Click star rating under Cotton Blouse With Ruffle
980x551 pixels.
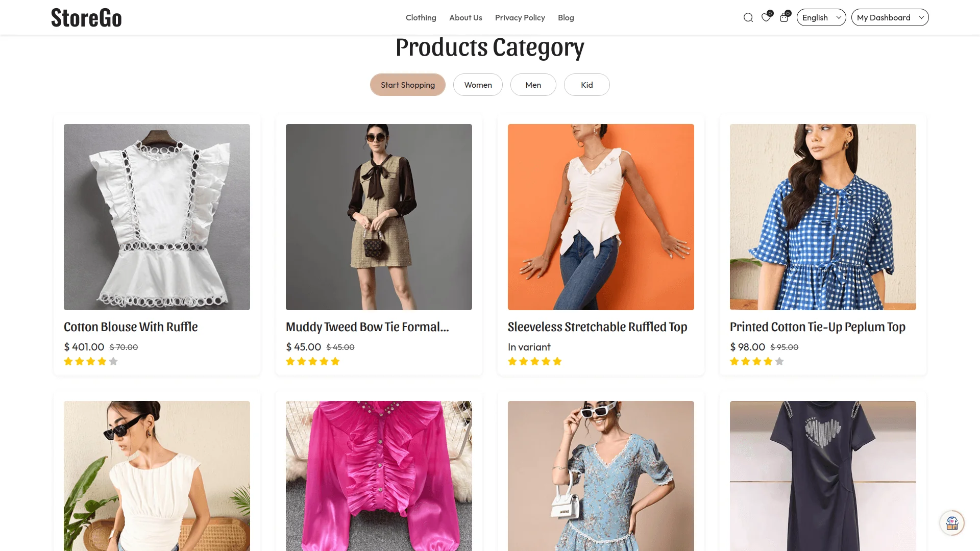(91, 361)
